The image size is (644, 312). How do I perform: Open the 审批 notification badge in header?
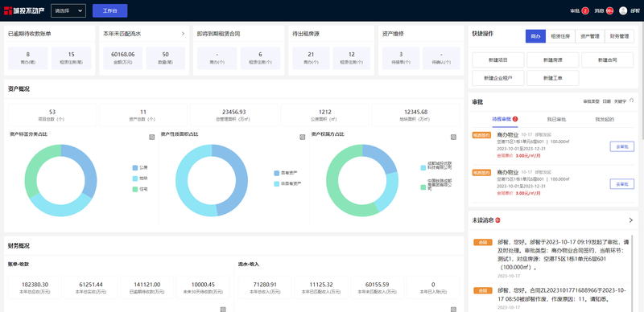(x=585, y=10)
